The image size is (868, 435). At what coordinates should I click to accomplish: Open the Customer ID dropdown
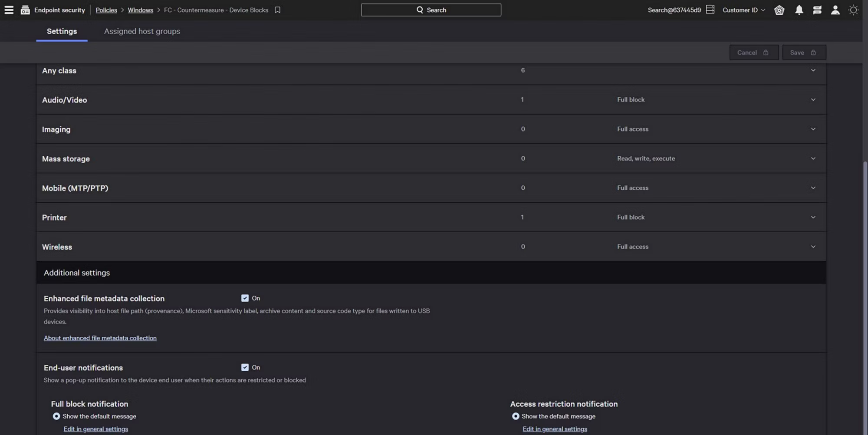click(x=743, y=10)
